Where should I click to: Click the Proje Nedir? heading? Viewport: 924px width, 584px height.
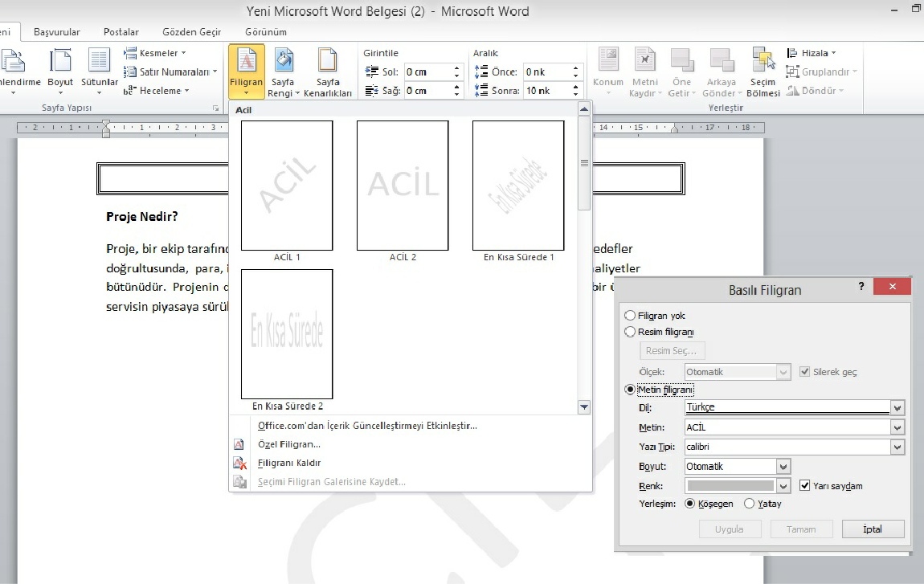pos(142,217)
